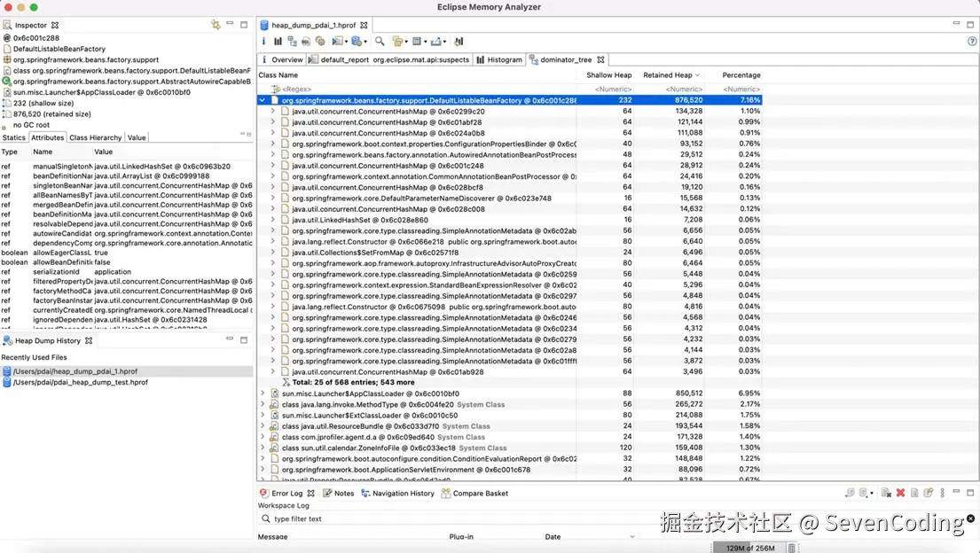Open calculate retained size dropdown arrow
The height and width of the screenshot is (553, 980).
[x=426, y=42]
